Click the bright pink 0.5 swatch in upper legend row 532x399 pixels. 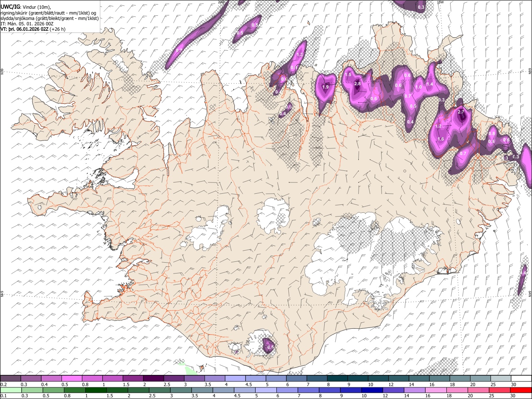[72, 378]
